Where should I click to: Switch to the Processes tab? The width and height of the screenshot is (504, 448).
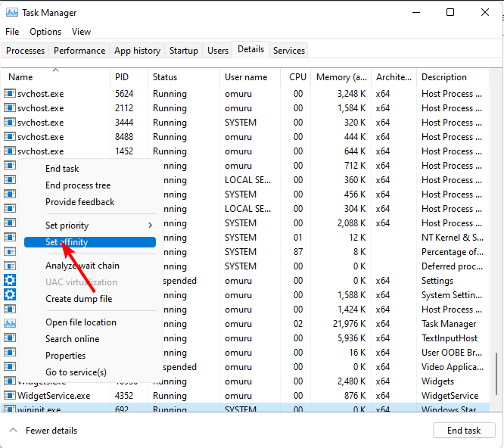tap(25, 51)
